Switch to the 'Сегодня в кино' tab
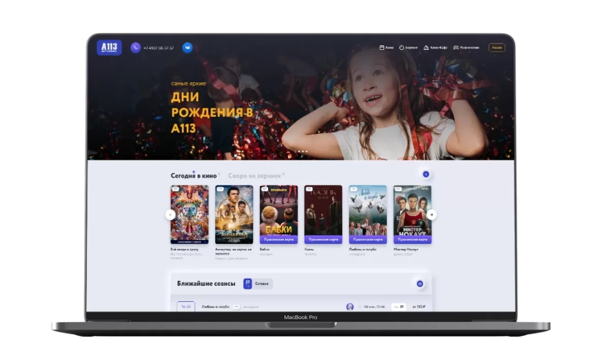The image size is (602, 364). [193, 176]
